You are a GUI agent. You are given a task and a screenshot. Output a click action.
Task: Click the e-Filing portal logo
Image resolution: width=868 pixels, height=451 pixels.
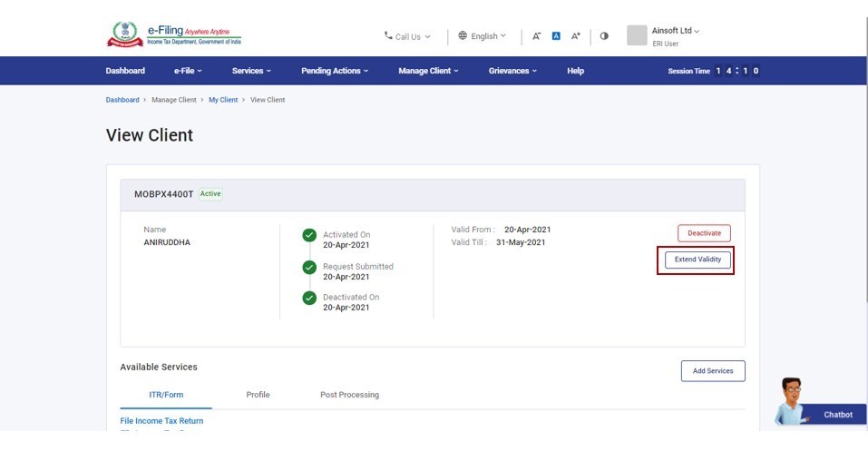click(174, 35)
